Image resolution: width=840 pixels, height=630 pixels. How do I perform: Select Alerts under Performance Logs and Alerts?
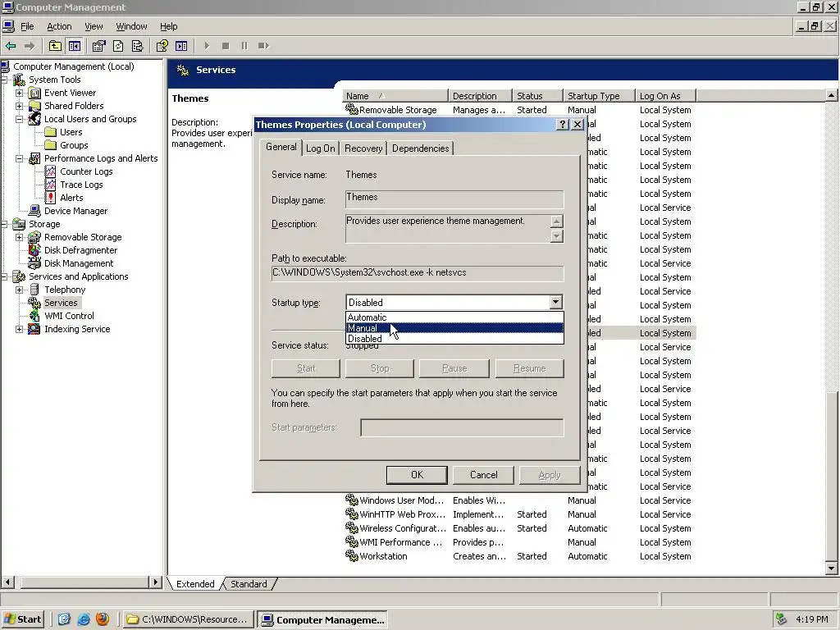(71, 198)
